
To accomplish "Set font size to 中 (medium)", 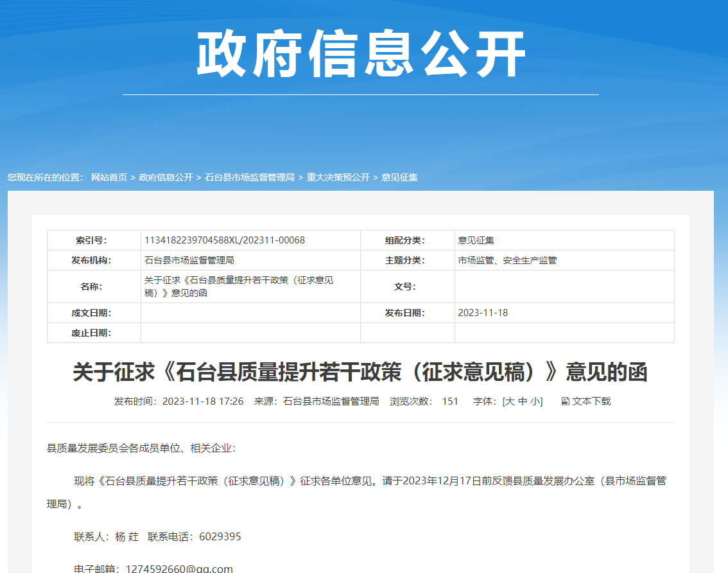I will pos(523,401).
